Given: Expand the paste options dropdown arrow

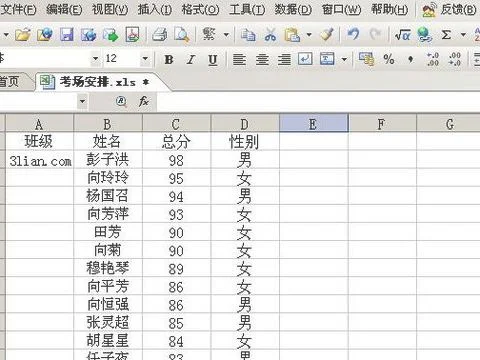Looking at the screenshot, I should pyautogui.click(x=309, y=34).
